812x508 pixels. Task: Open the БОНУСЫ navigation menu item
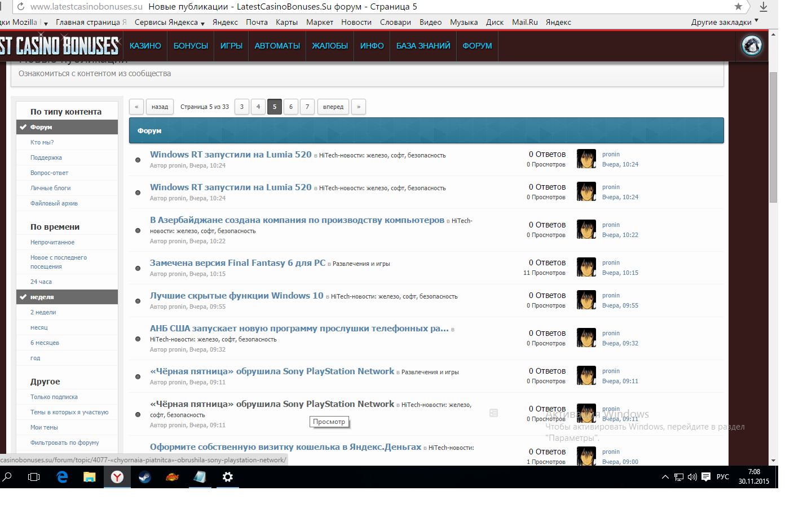191,46
